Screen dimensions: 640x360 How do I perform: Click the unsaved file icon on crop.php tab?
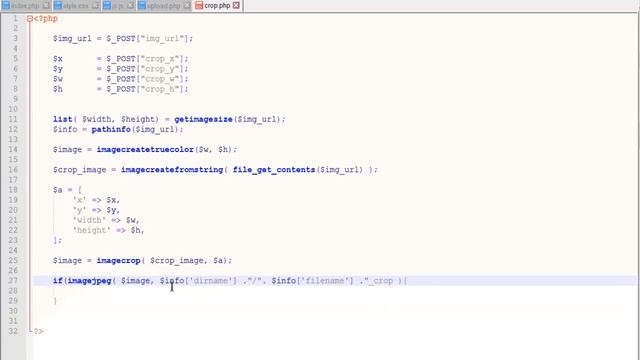[199, 6]
